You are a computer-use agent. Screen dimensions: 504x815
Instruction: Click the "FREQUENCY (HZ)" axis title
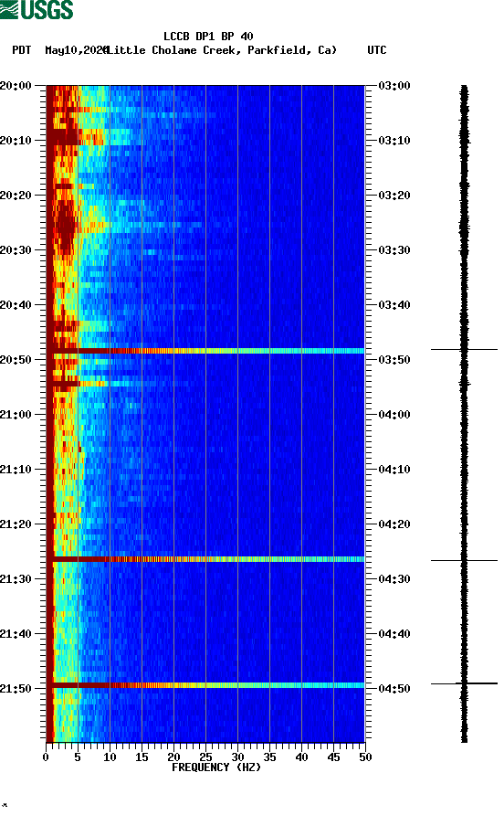click(216, 767)
